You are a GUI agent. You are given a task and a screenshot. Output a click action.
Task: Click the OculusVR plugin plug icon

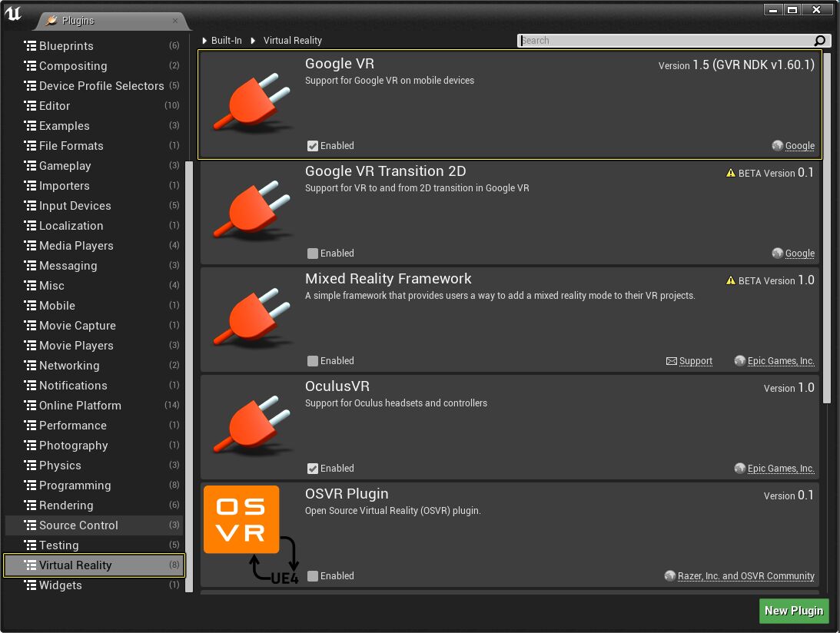coord(251,428)
